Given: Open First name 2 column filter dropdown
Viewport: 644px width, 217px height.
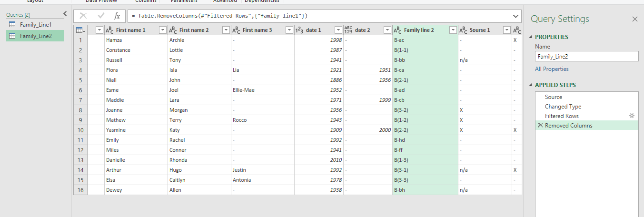Looking at the screenshot, I should click(x=226, y=30).
